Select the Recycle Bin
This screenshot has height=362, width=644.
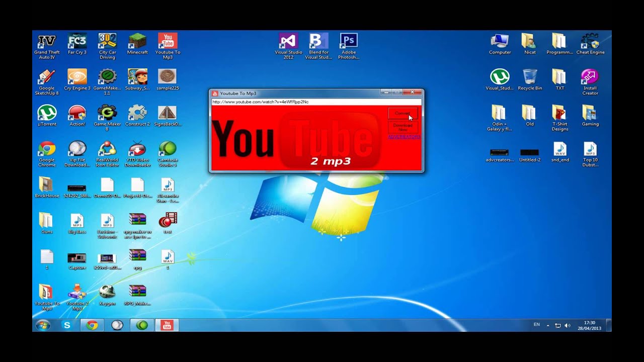coord(530,80)
